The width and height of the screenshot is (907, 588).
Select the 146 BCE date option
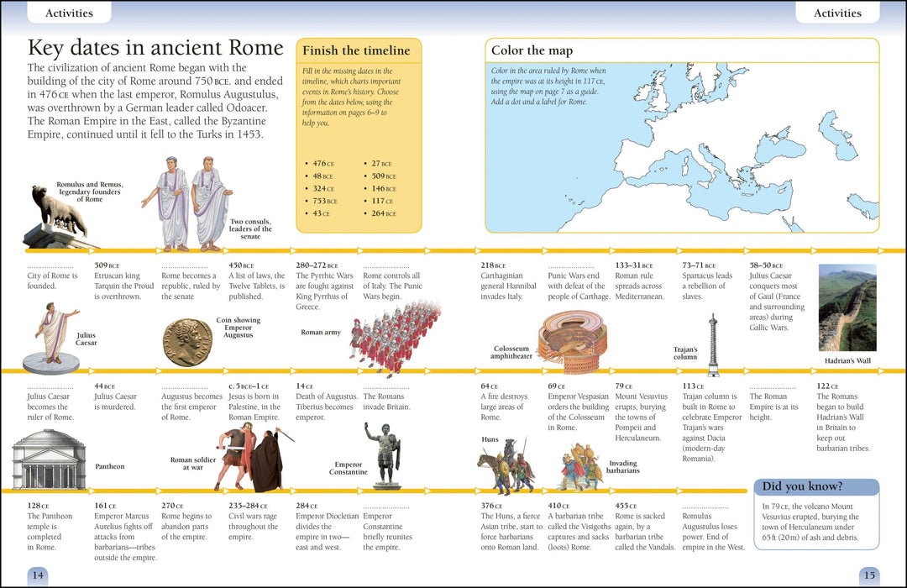click(x=384, y=189)
